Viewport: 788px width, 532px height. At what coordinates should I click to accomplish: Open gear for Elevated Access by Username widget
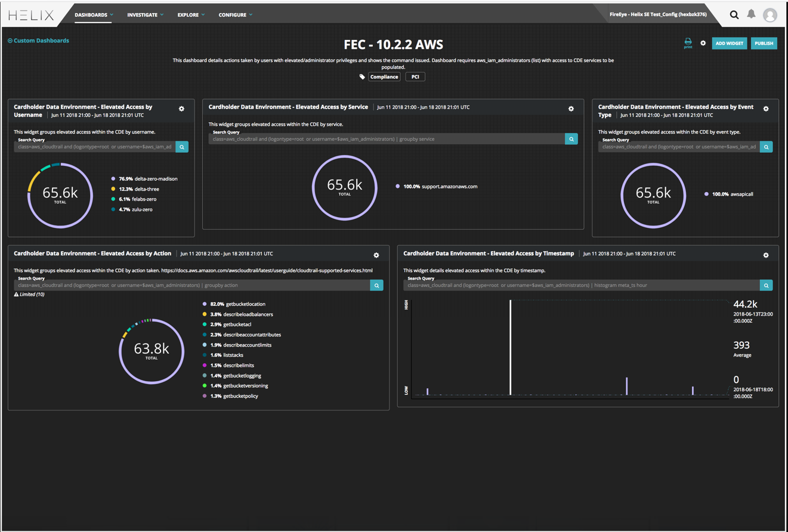(181, 109)
